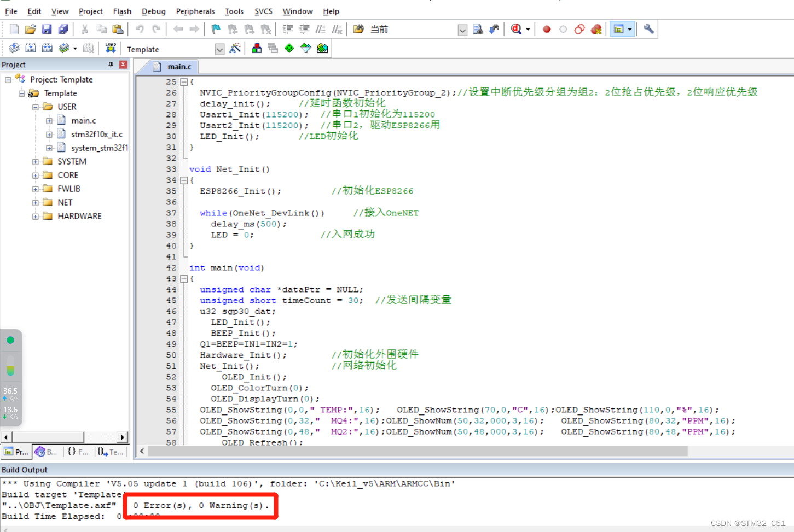Screen dimensions: 794x532
Task: Click Project panel scroll left arrow
Action: tap(6, 437)
